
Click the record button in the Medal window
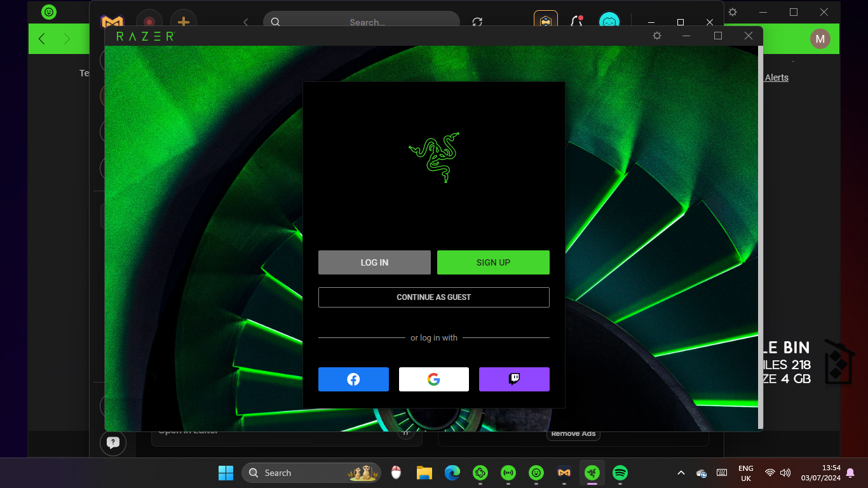click(x=149, y=22)
